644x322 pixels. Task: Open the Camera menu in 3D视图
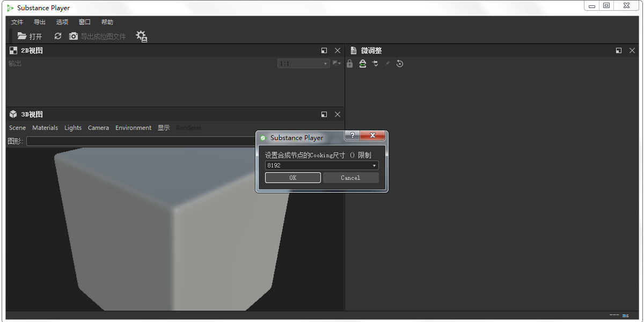pyautogui.click(x=98, y=128)
